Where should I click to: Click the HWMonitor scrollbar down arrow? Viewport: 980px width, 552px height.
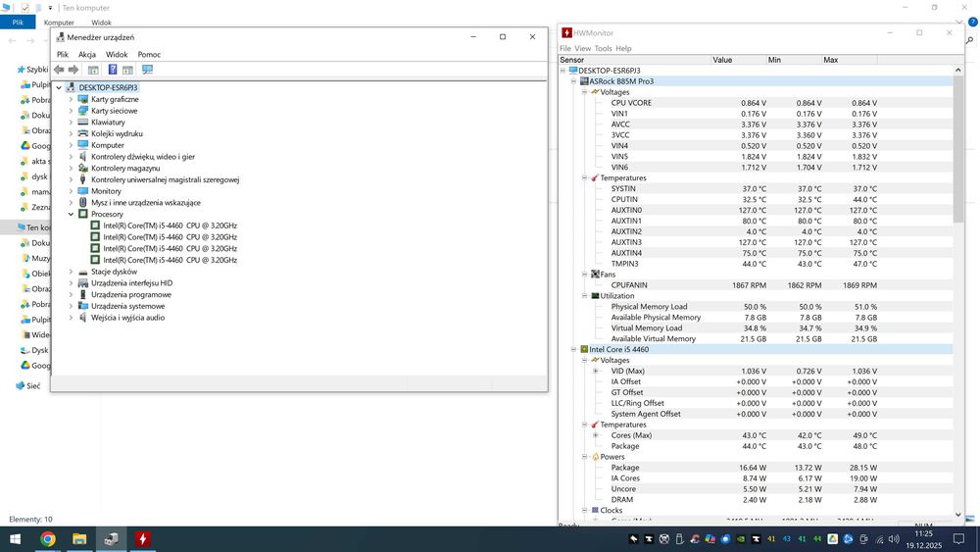point(958,515)
